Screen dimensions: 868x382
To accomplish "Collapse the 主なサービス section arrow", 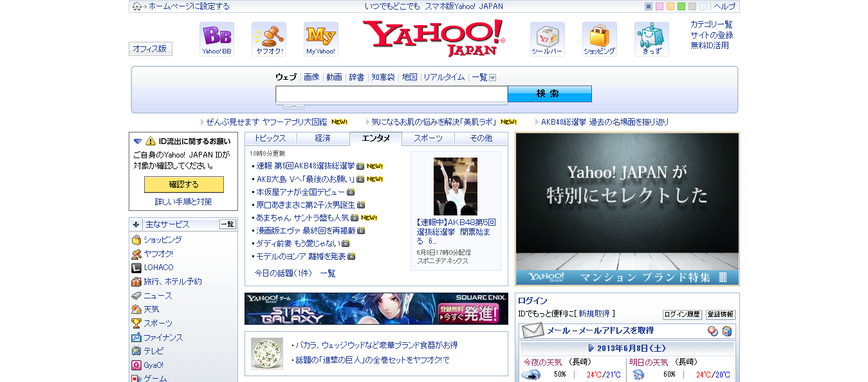I will coord(136,224).
